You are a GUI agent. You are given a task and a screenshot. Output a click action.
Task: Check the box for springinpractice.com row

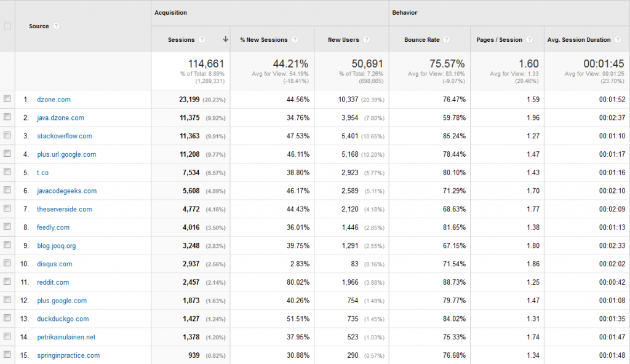pyautogui.click(x=7, y=354)
